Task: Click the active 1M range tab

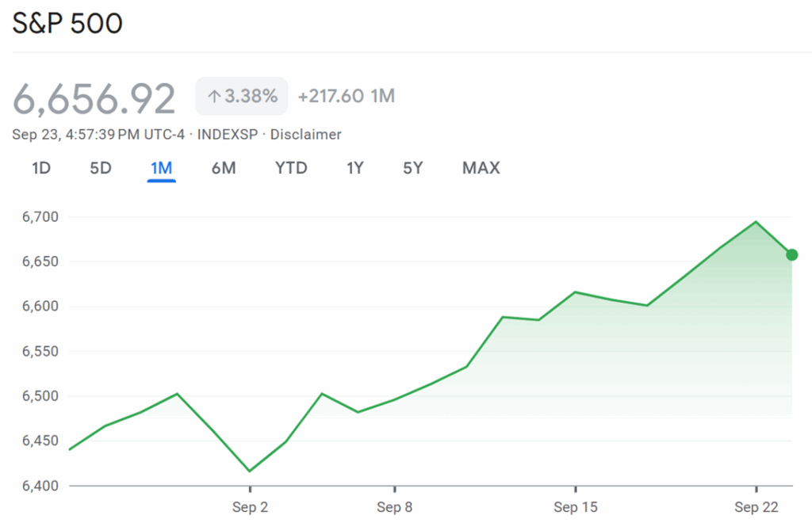Action: point(161,168)
